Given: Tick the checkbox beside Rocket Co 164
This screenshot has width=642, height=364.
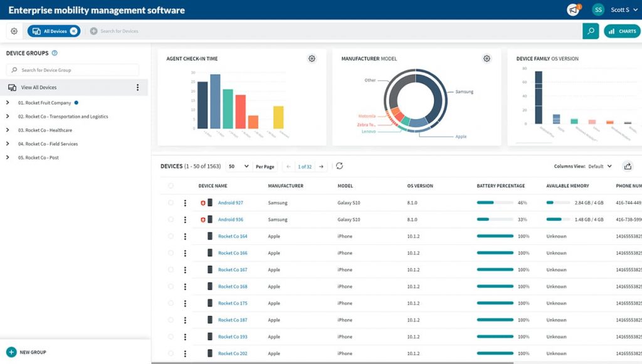Looking at the screenshot, I should pyautogui.click(x=171, y=236).
